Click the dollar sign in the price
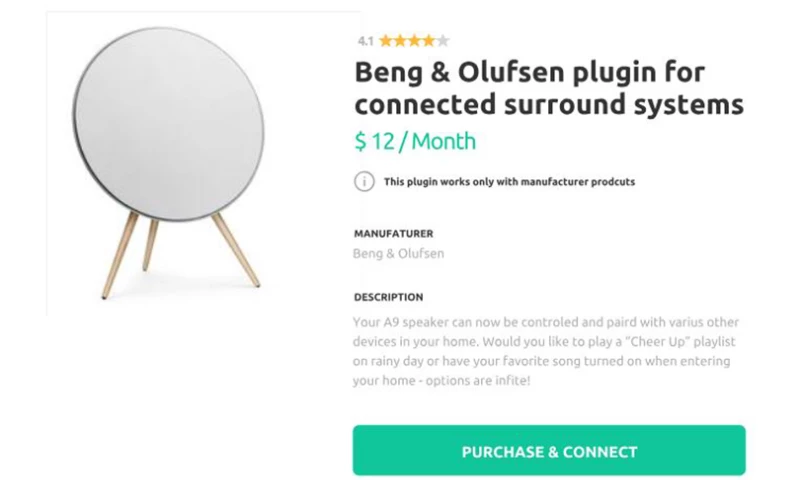800x480 pixels. point(360,142)
